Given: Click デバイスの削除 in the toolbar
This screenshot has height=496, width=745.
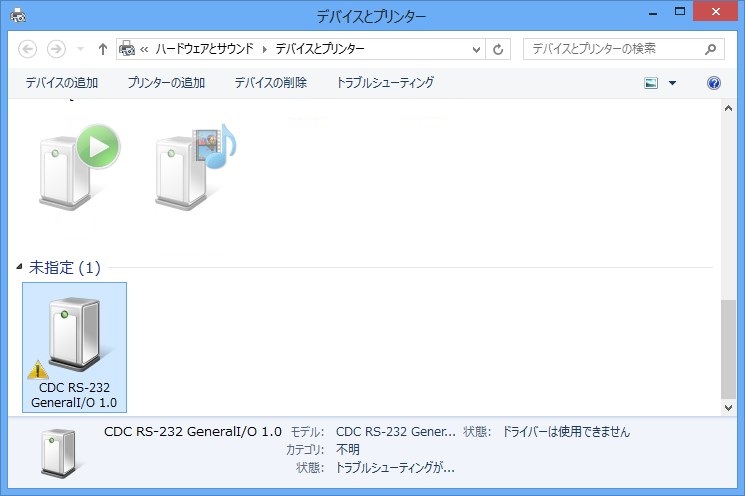Looking at the screenshot, I should [270, 83].
